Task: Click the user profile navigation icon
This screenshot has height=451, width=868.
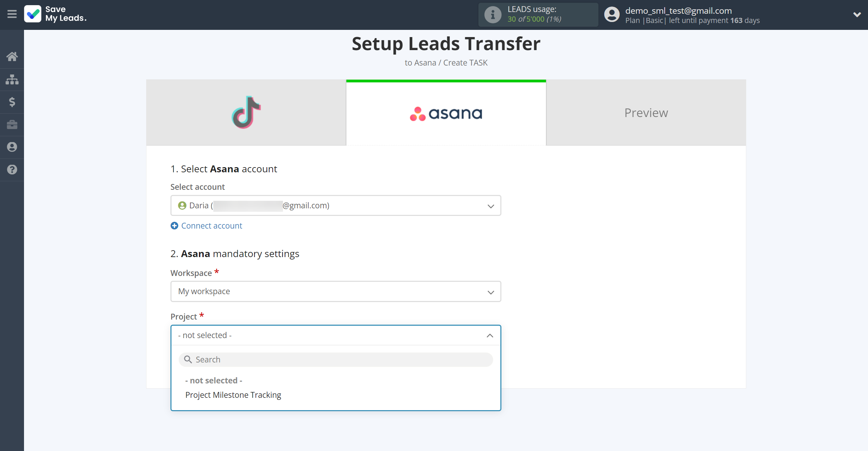Action: tap(13, 147)
